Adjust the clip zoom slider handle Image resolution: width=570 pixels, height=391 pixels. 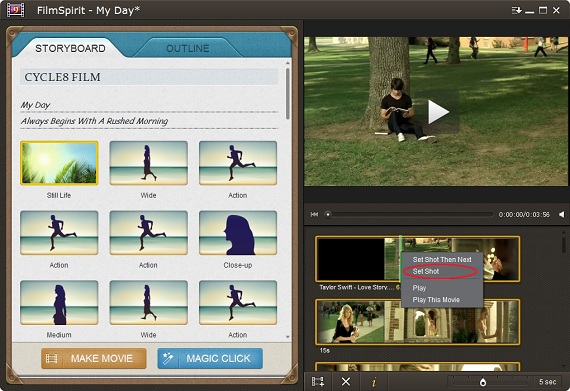point(483,382)
